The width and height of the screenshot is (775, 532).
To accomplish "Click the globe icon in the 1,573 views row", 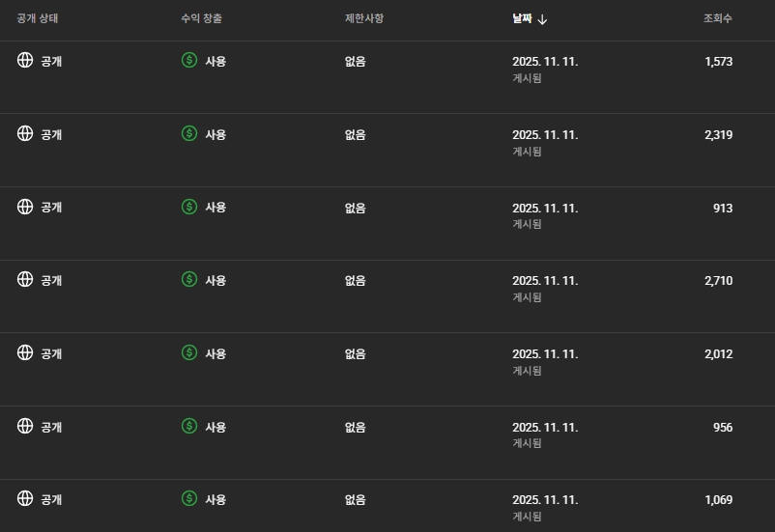I will tap(25, 61).
